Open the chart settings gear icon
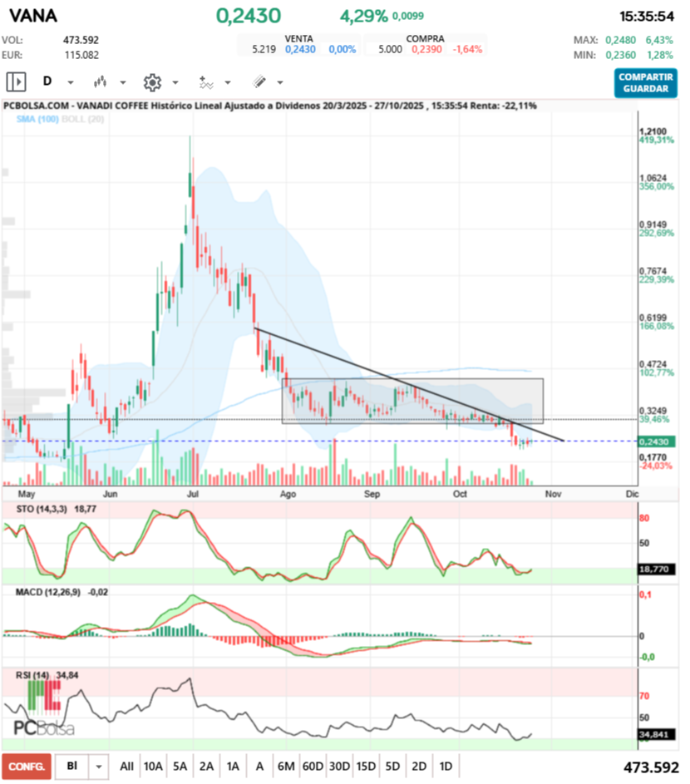Viewport: 690px width, 784px height. coord(152,82)
